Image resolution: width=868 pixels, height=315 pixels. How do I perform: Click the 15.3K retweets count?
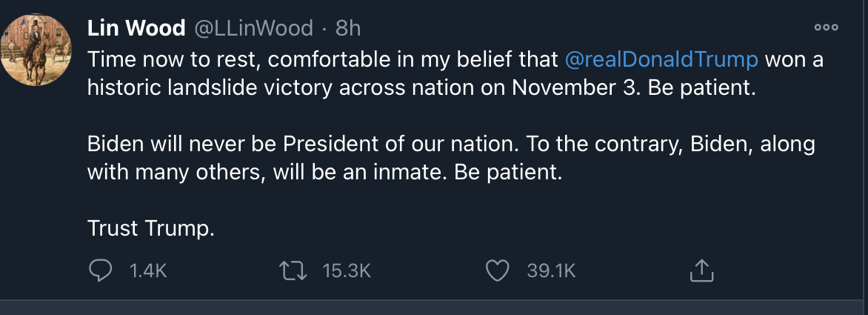(x=346, y=271)
